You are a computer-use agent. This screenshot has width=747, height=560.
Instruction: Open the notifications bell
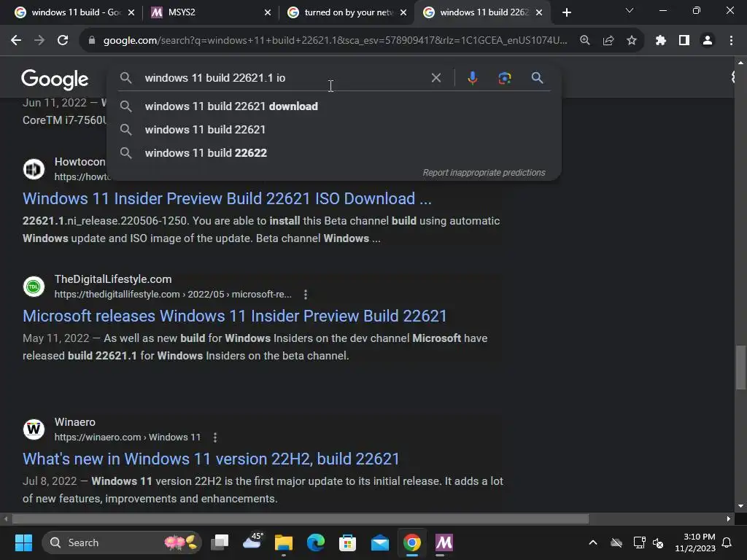[x=727, y=542]
